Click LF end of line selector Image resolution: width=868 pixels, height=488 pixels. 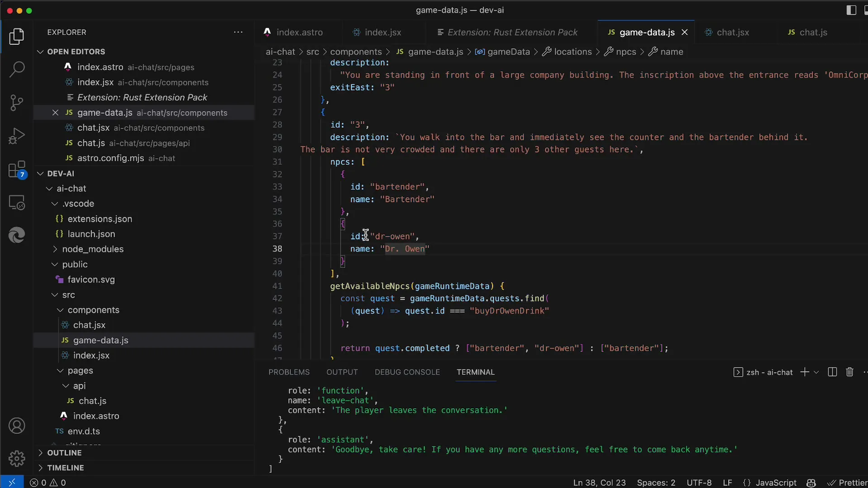[x=727, y=483]
